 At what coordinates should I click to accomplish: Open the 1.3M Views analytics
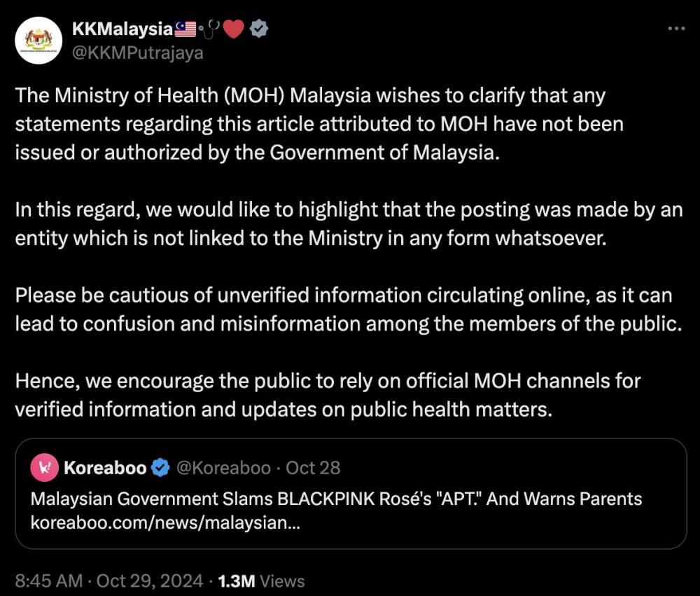(x=261, y=581)
